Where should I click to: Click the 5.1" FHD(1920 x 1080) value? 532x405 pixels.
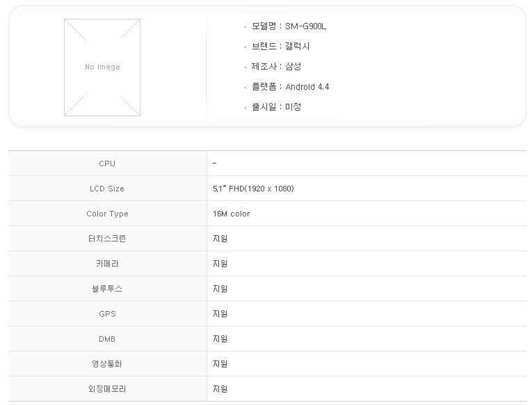(253, 189)
